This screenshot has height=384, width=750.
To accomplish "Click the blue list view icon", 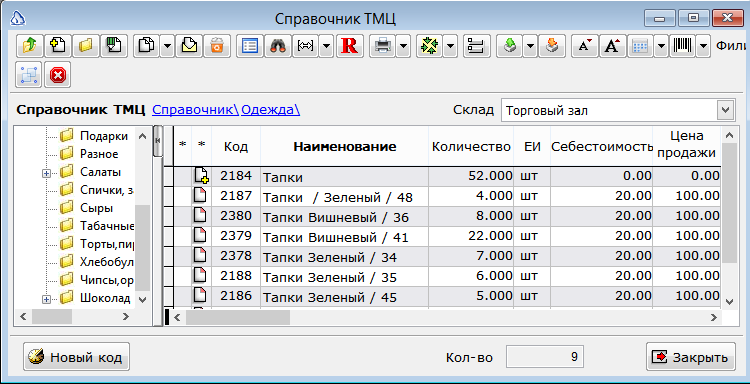I will point(250,45).
